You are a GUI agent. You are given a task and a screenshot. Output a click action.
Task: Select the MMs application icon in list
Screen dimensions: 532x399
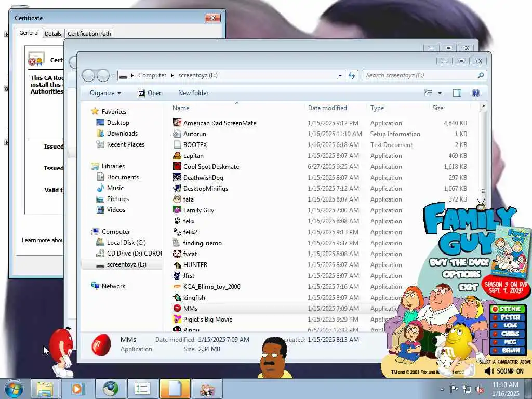point(177,309)
